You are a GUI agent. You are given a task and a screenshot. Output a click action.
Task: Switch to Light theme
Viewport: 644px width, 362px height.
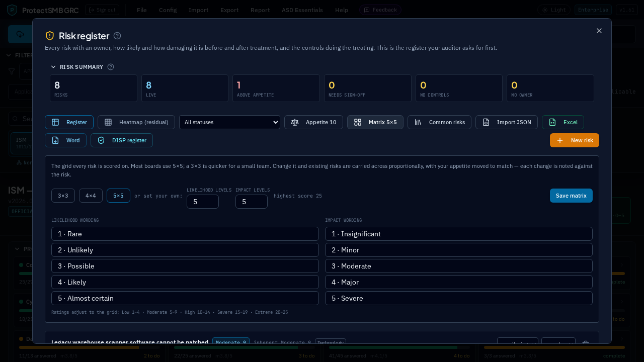[x=554, y=10]
